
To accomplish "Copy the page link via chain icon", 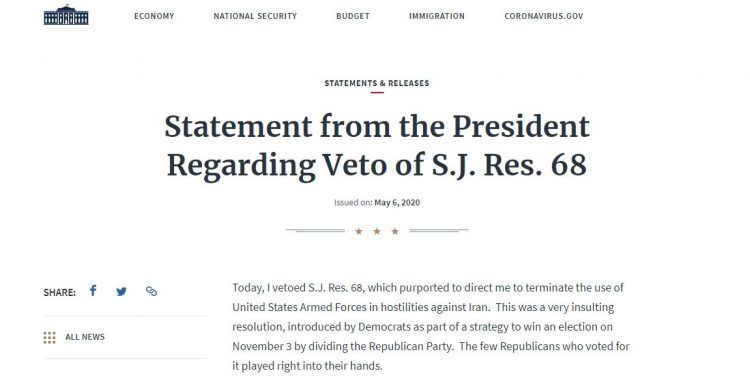I will [151, 291].
